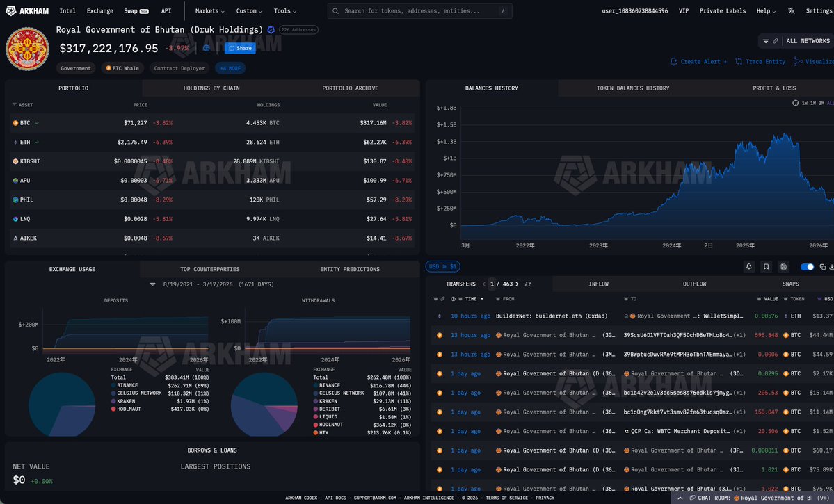The image size is (834, 504).
Task: Open the Intel nav link
Action: click(67, 10)
